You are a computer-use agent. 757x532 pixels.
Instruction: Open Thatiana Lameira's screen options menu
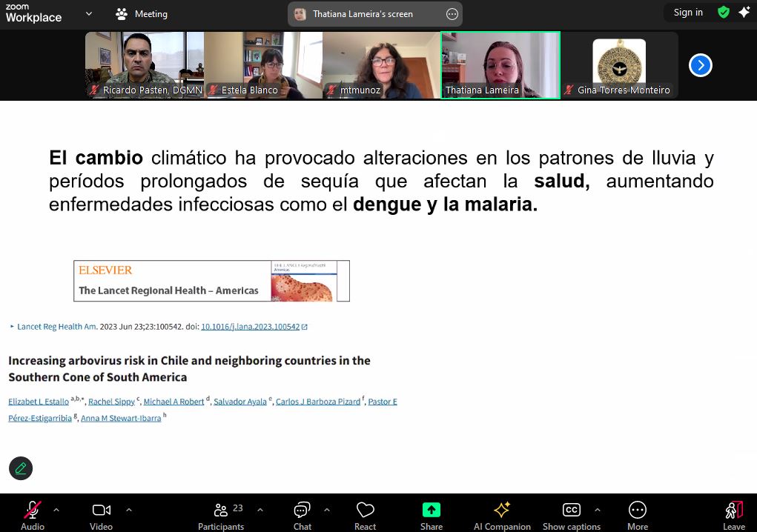pos(452,14)
